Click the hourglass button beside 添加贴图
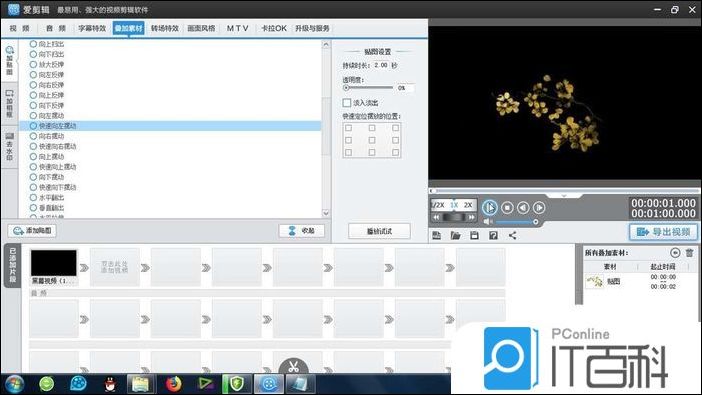702x395 pixels. 302,231
